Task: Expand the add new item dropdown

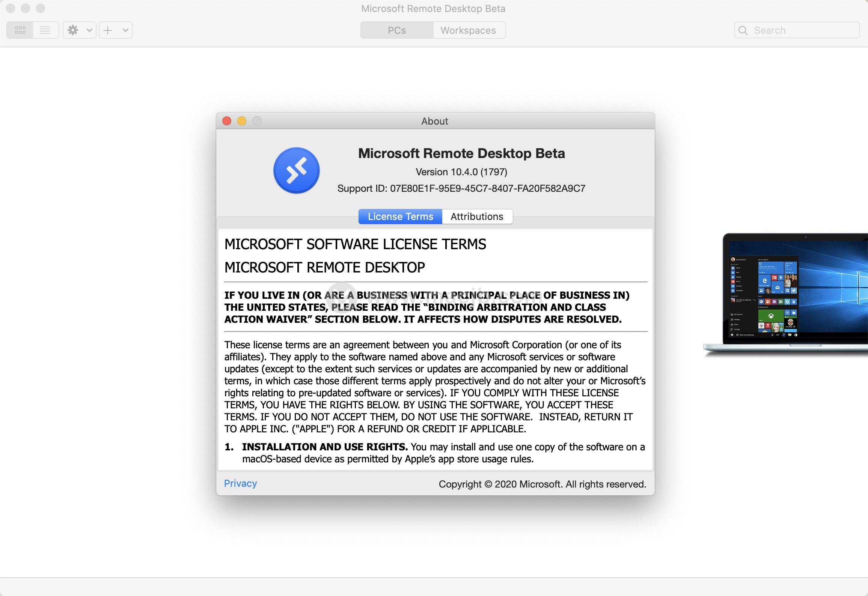Action: tap(121, 30)
